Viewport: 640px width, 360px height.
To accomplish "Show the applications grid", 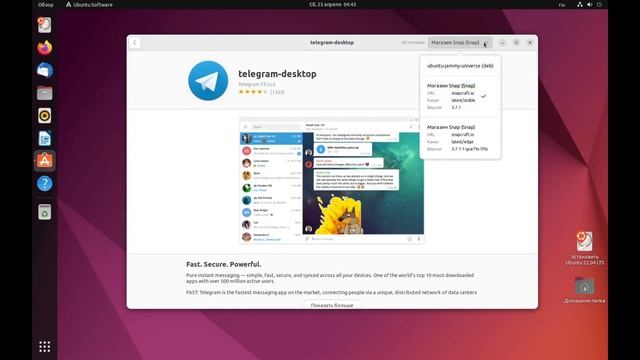I will (44, 347).
